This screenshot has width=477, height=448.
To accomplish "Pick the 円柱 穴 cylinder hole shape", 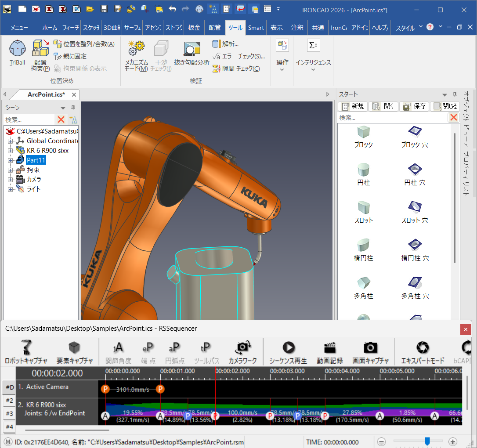I will [x=415, y=174].
